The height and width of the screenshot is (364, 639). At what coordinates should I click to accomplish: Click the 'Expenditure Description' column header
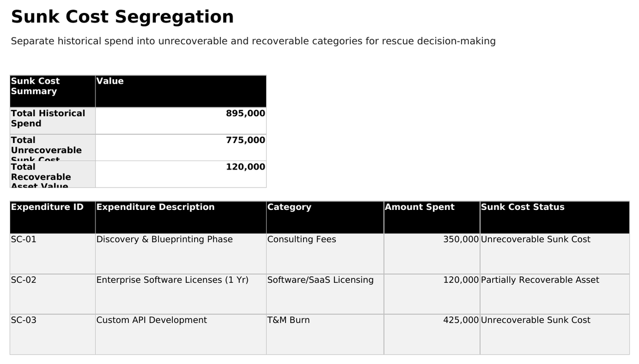click(x=181, y=217)
